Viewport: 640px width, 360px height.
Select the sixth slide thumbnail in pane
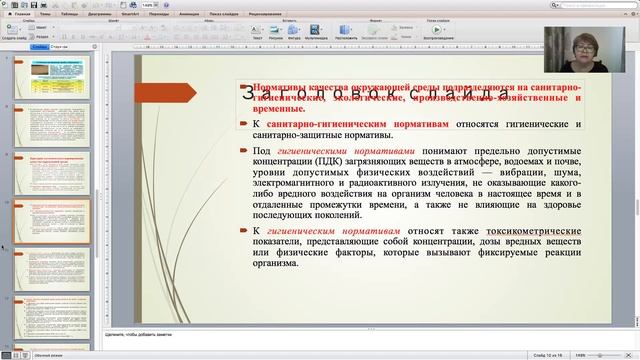[52, 318]
